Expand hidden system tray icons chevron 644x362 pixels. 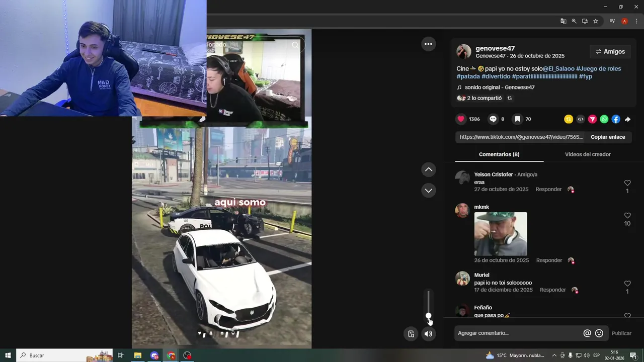[554, 355]
